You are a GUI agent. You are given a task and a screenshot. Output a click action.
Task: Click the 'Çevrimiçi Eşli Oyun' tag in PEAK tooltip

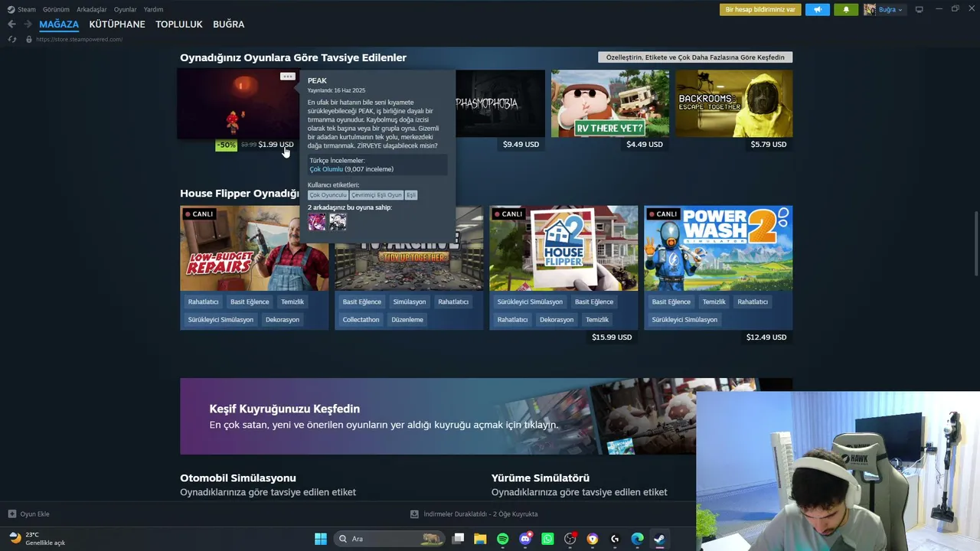coord(377,195)
